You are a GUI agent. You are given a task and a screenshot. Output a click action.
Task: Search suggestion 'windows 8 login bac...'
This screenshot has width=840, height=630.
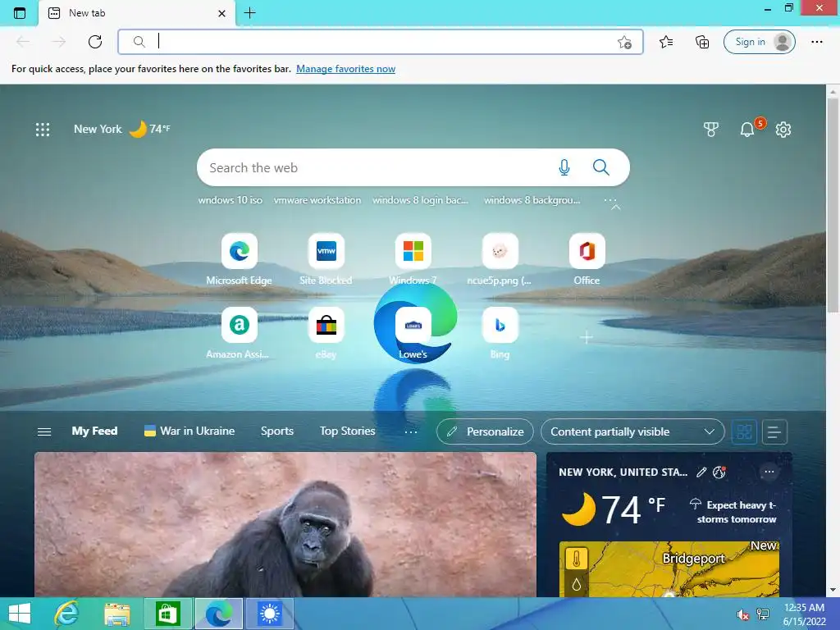coord(421,200)
